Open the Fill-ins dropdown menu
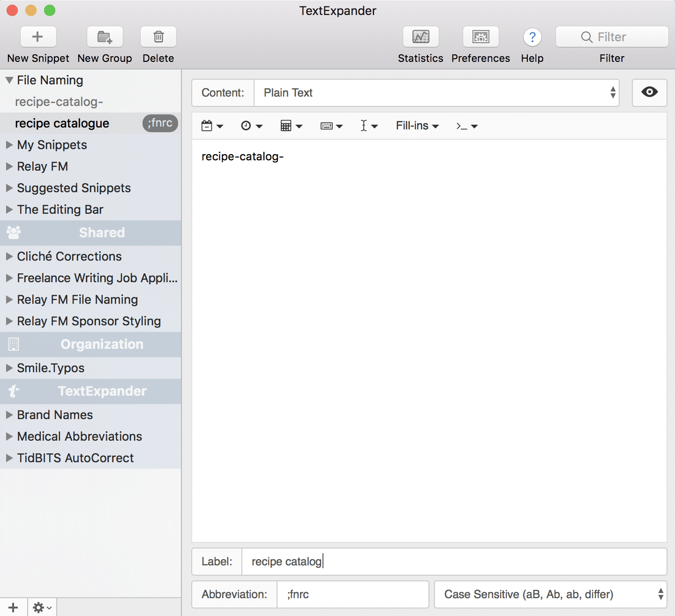 (417, 126)
